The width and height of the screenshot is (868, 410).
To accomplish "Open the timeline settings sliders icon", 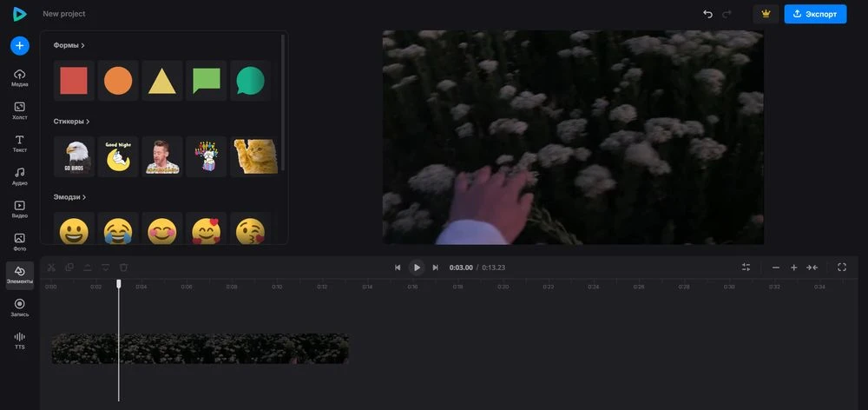I will tap(746, 267).
